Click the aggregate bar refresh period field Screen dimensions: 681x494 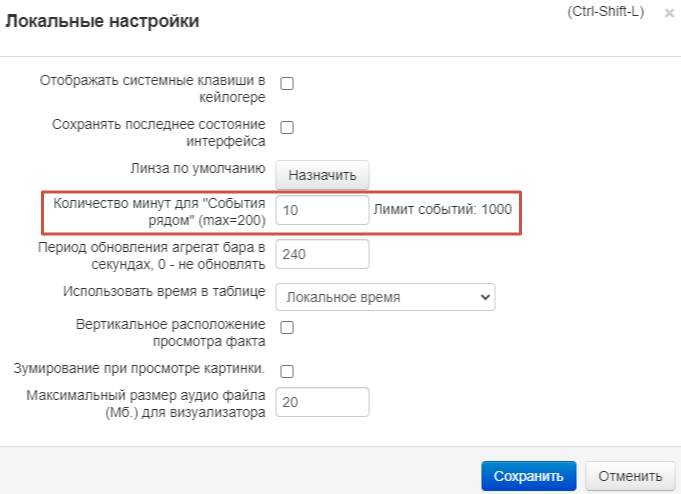322,254
